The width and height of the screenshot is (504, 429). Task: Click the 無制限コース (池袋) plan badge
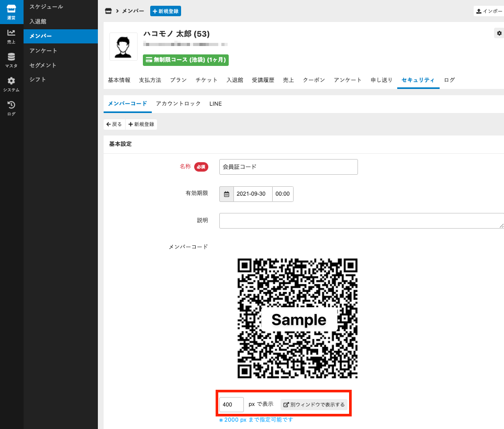(x=186, y=60)
